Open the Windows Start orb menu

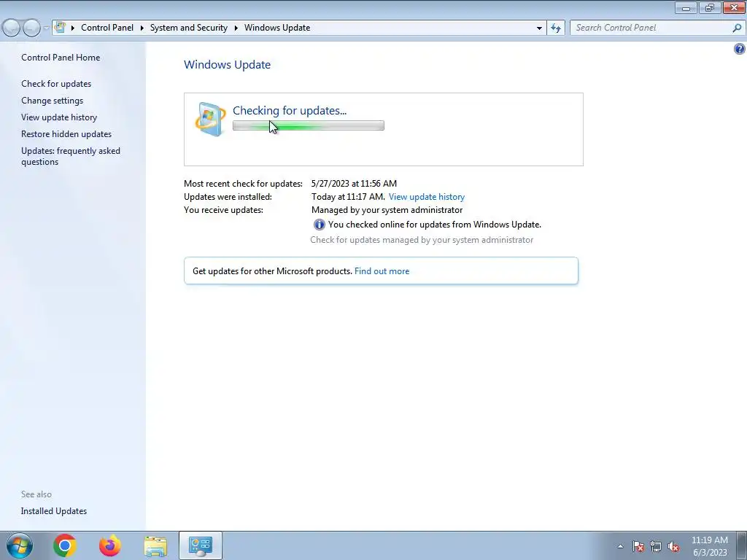20,545
